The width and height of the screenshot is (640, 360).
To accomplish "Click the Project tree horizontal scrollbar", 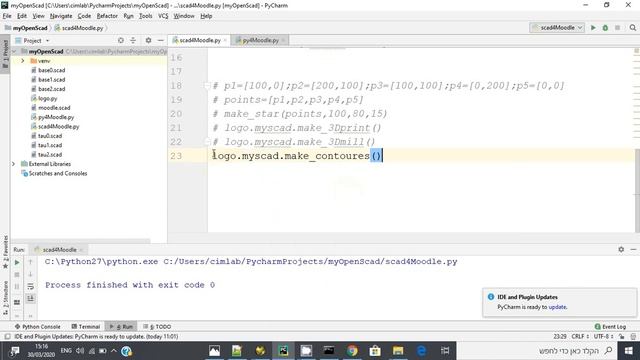I will coord(80,241).
